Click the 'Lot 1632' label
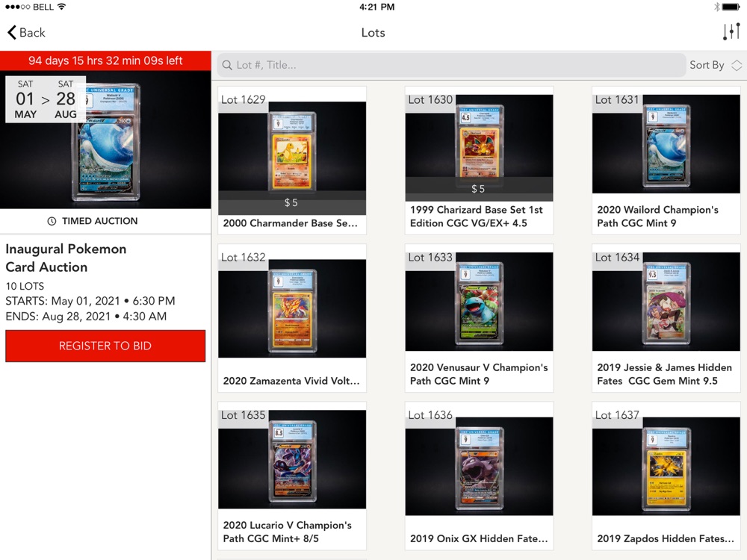This screenshot has width=747, height=560. (x=243, y=257)
